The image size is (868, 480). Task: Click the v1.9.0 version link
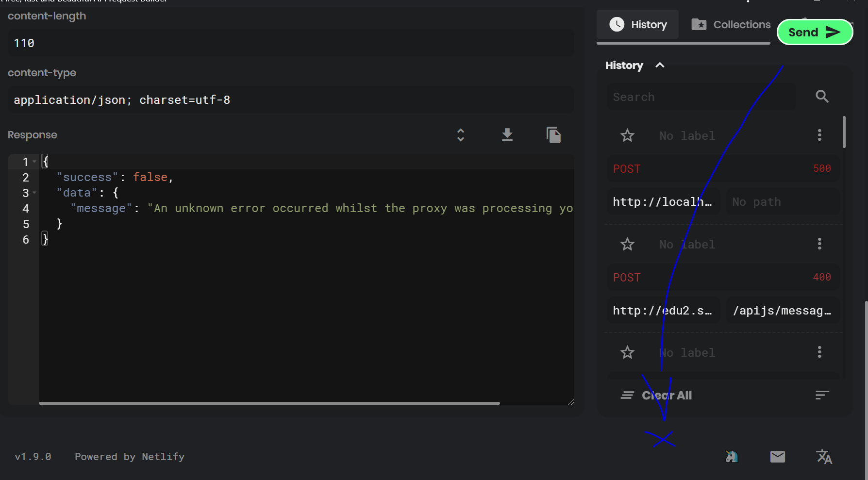click(x=33, y=457)
